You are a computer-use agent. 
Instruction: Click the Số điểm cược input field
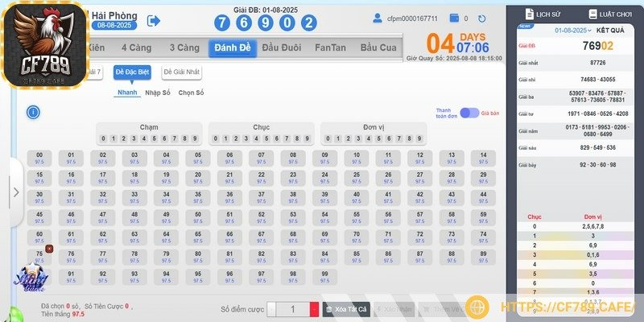293,309
